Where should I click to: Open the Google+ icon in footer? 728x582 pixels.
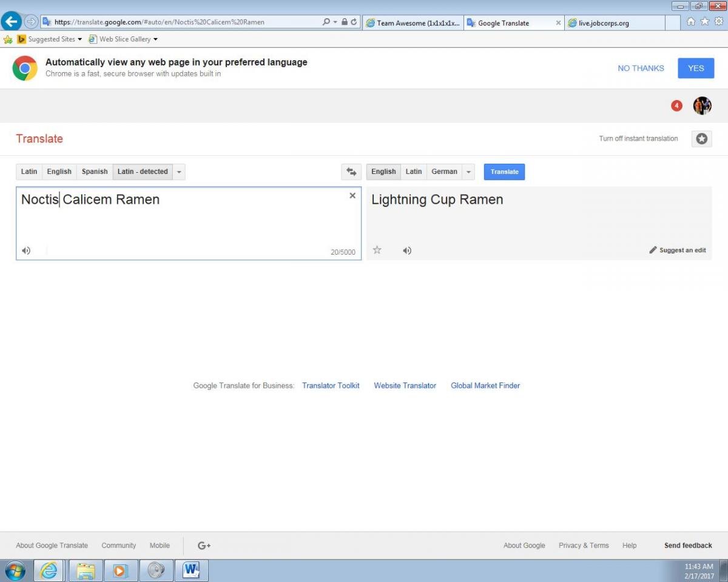pyautogui.click(x=204, y=546)
